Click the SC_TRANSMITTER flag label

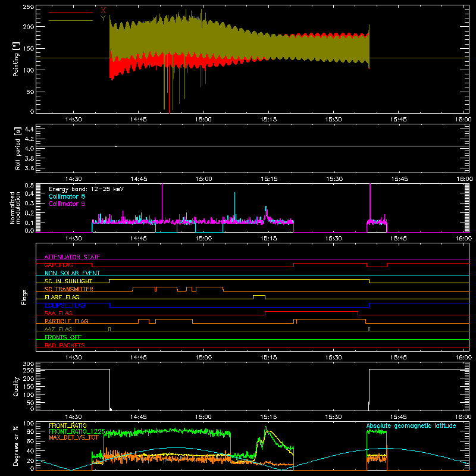click(x=69, y=289)
